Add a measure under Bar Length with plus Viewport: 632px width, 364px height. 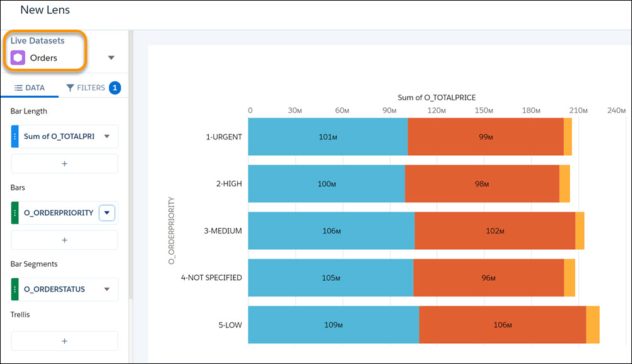pyautogui.click(x=64, y=163)
